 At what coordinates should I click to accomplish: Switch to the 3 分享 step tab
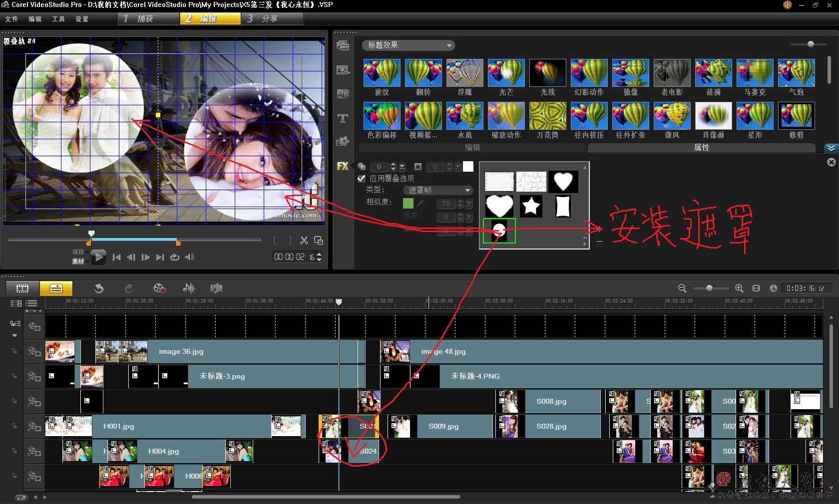pyautogui.click(x=273, y=18)
